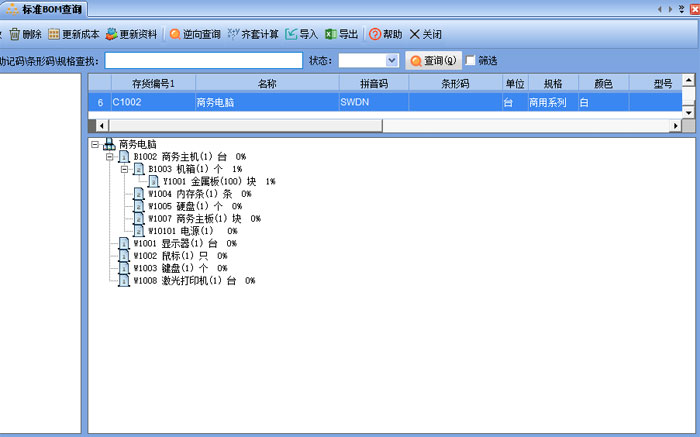Select the 标准BOM查询 tab
Screen dimensions: 700x437
pos(45,9)
